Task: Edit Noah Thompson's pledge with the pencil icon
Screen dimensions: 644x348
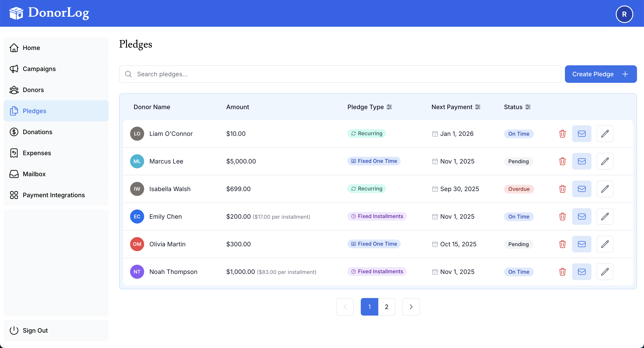Action: [x=605, y=272]
